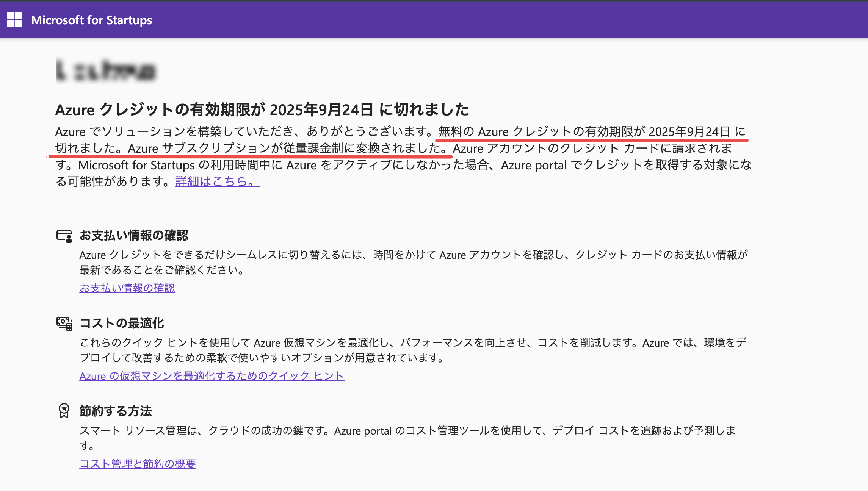Open the コスト管理と節約の概要 link
The height and width of the screenshot is (491, 868).
(x=138, y=464)
